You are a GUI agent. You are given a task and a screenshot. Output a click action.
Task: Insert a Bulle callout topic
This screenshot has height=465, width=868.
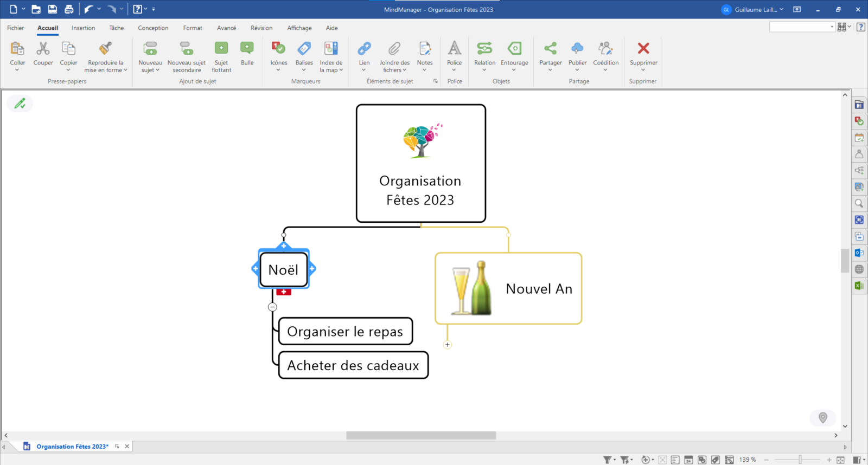247,49
